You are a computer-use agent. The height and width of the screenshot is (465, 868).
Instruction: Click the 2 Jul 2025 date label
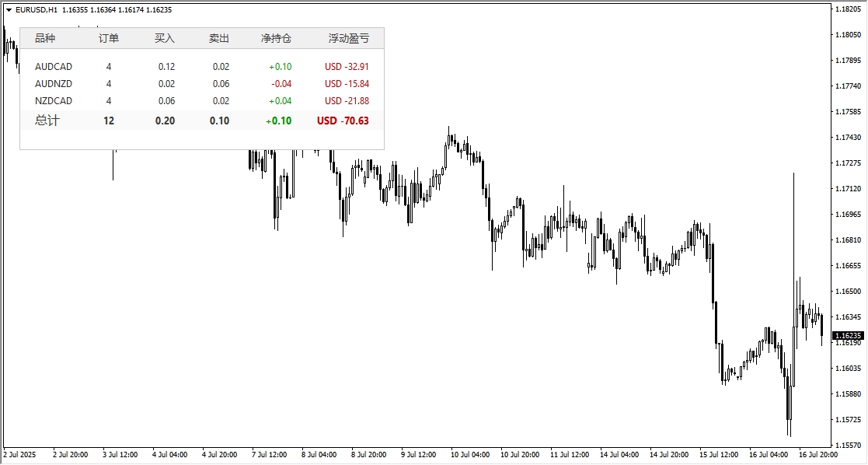[20, 454]
